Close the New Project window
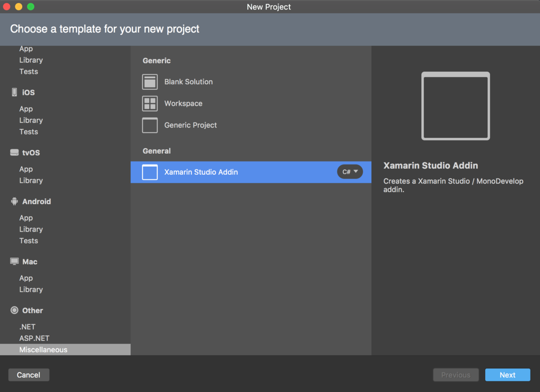The height and width of the screenshot is (392, 540). click(x=6, y=6)
